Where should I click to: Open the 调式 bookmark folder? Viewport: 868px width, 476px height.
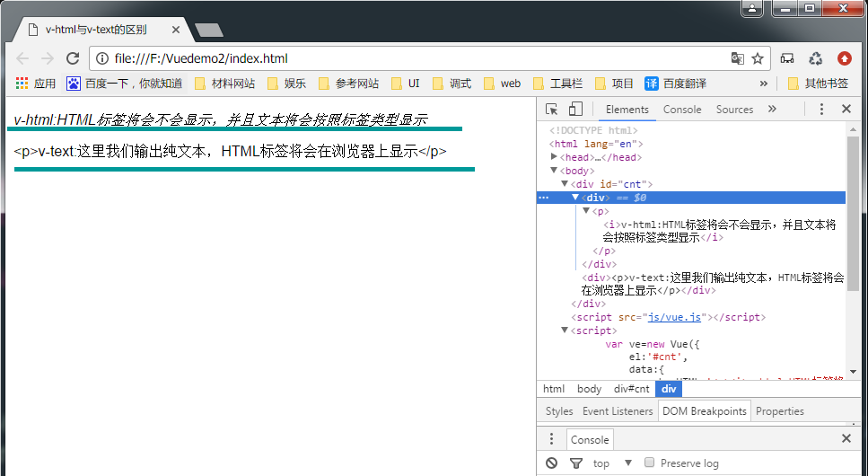pyautogui.click(x=452, y=84)
